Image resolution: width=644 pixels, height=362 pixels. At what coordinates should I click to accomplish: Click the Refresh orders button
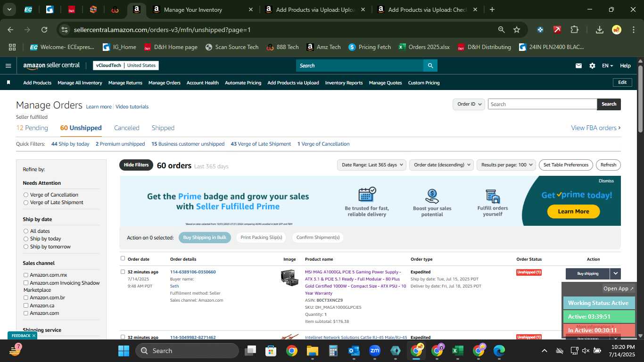608,165
